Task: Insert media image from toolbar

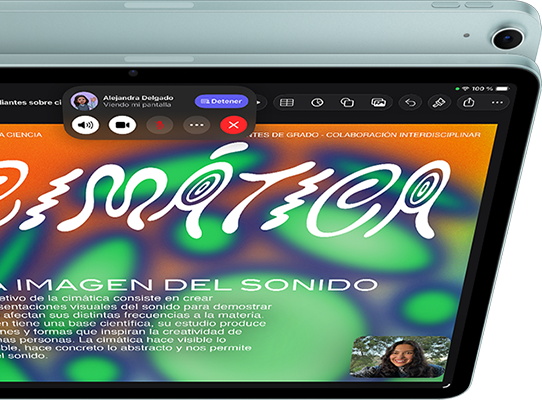Action: click(378, 103)
